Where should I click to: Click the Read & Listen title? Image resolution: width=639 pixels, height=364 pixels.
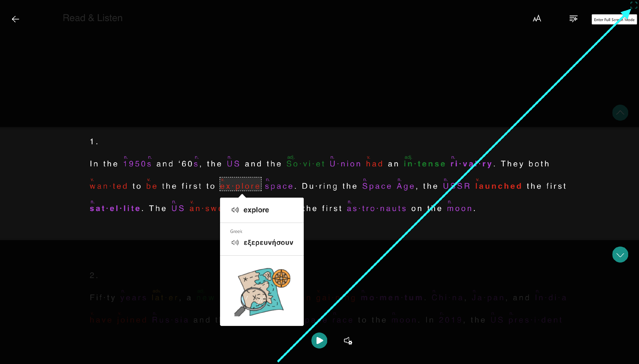(93, 18)
